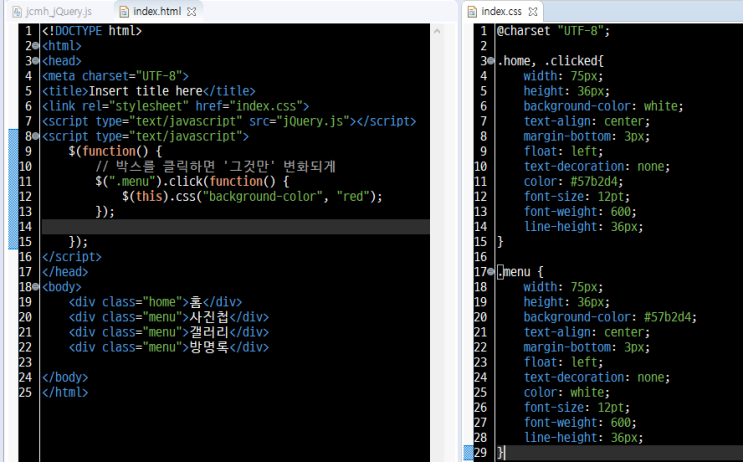
Task: Click the "jQuery.js" src value in the script tag
Action: [313, 121]
